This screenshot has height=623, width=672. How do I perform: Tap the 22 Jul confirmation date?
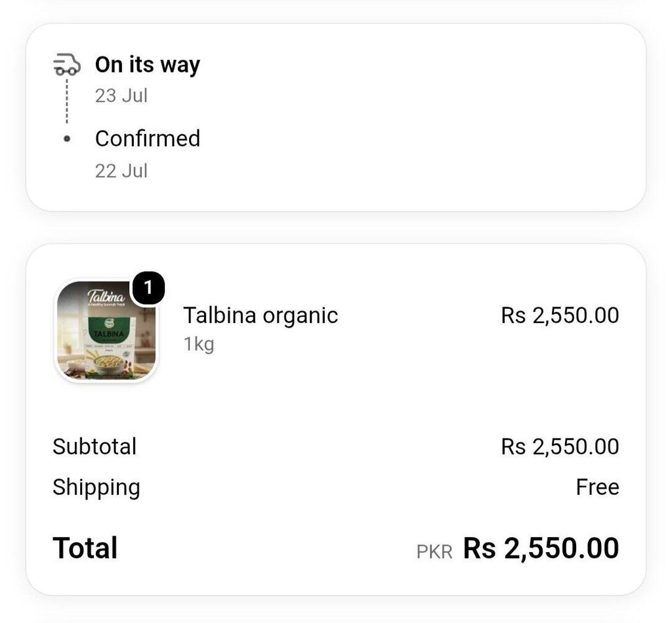(x=121, y=171)
